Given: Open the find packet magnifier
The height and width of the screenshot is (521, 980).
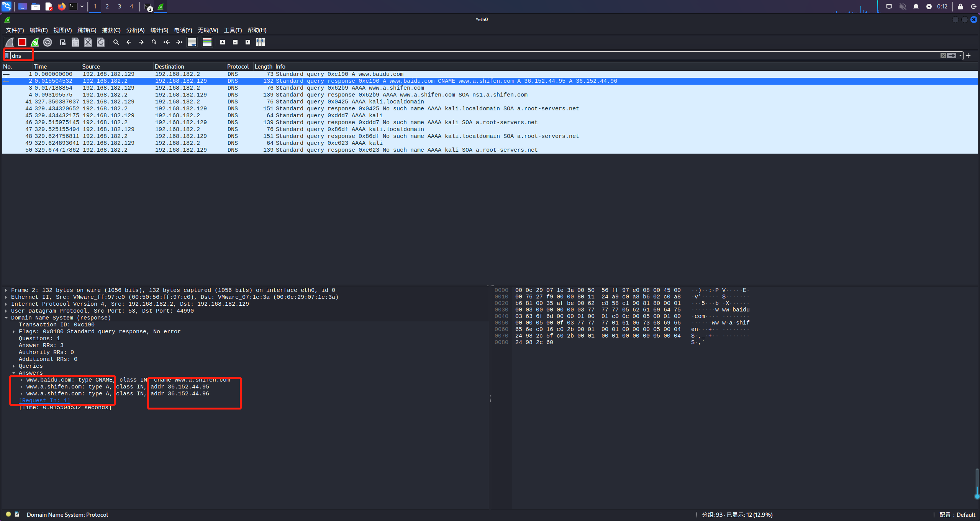Looking at the screenshot, I should point(116,42).
